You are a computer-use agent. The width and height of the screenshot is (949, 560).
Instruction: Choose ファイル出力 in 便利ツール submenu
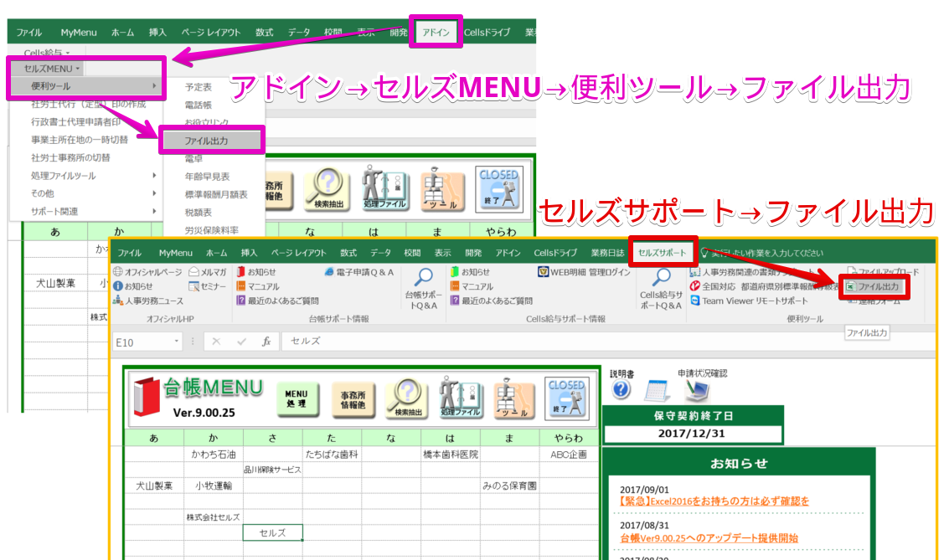[212, 141]
